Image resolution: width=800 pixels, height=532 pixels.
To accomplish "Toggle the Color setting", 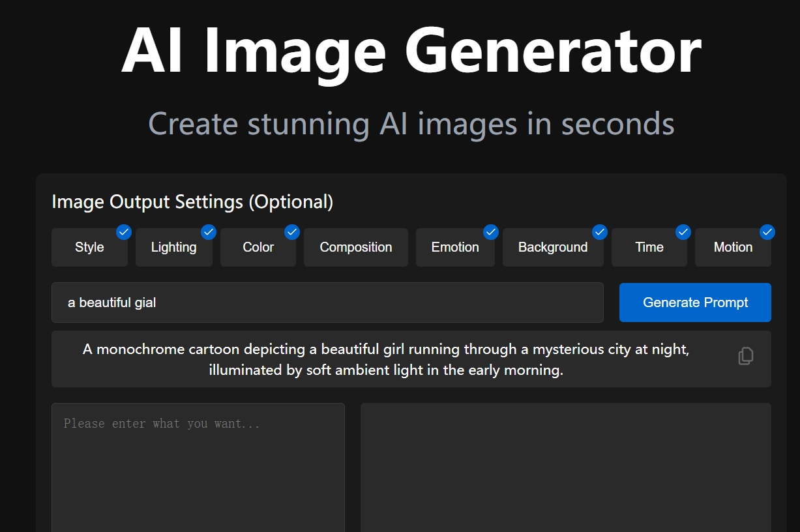I will [x=258, y=247].
